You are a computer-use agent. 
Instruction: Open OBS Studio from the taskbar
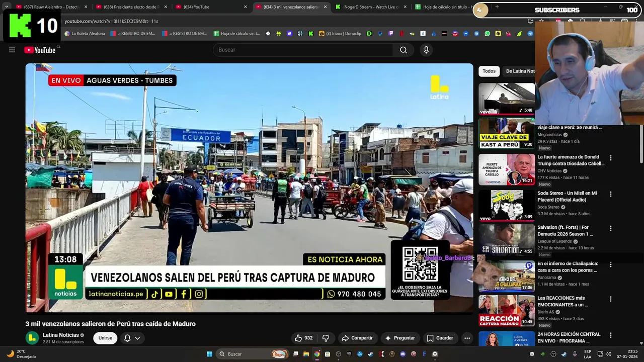(338, 354)
